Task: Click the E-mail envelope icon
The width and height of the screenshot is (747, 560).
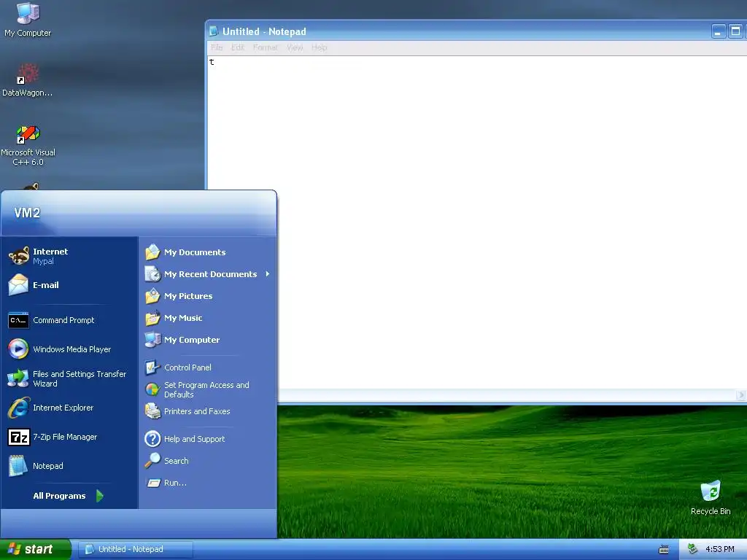Action: (18, 285)
